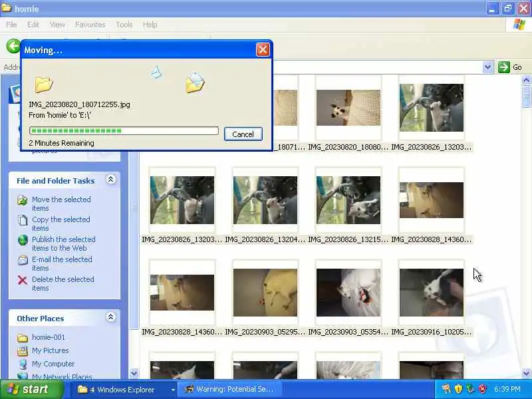The height and width of the screenshot is (399, 532).
Task: Click the Go button label
Action: [517, 67]
